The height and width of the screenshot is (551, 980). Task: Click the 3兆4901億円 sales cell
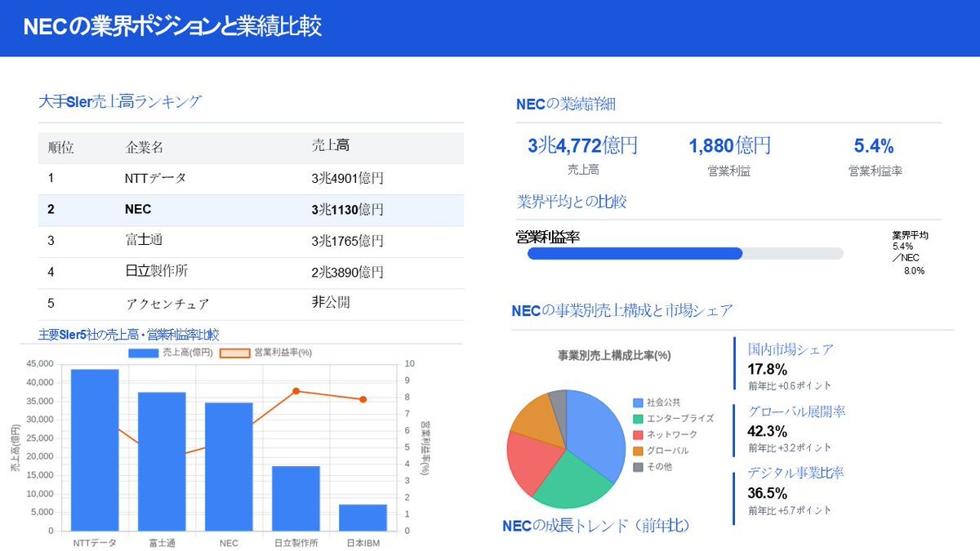(x=347, y=179)
